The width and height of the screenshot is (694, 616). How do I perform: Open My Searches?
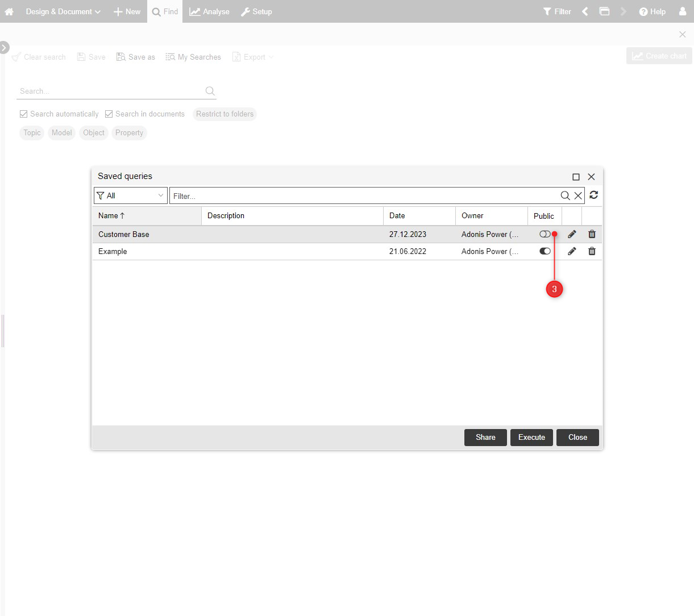pos(193,57)
